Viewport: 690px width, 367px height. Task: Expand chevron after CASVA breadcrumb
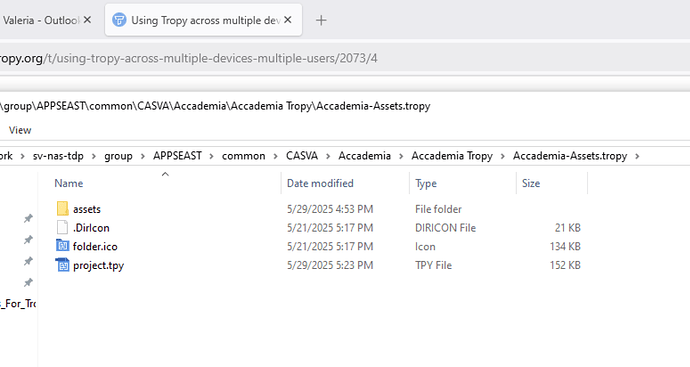[x=328, y=156]
